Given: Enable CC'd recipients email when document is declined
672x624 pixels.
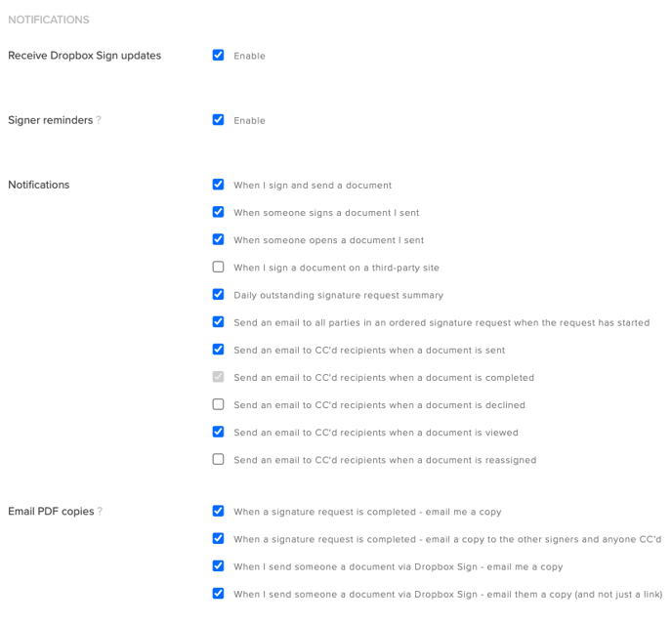Looking at the screenshot, I should [218, 404].
